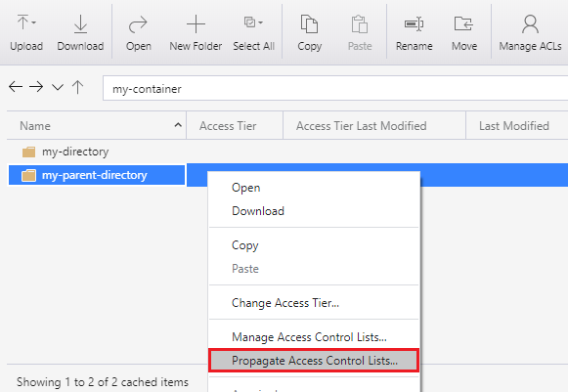The image size is (568, 392).
Task: Navigate back with the left arrow
Action: pyautogui.click(x=16, y=87)
